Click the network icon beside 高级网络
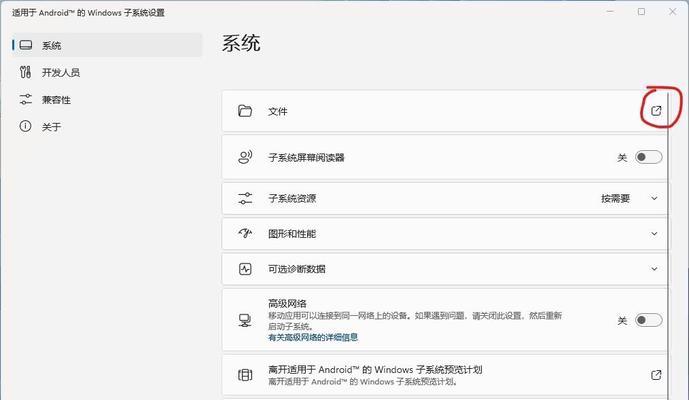The height and width of the screenshot is (400, 689). (x=245, y=320)
